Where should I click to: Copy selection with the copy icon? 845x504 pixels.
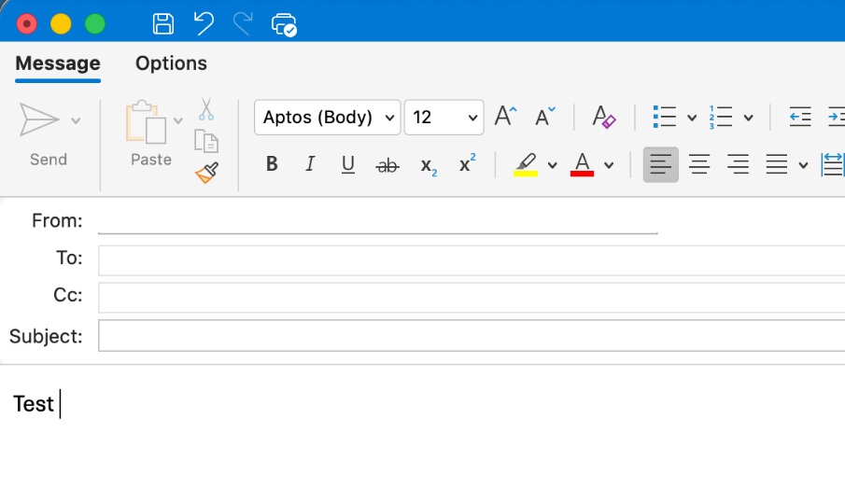click(206, 141)
